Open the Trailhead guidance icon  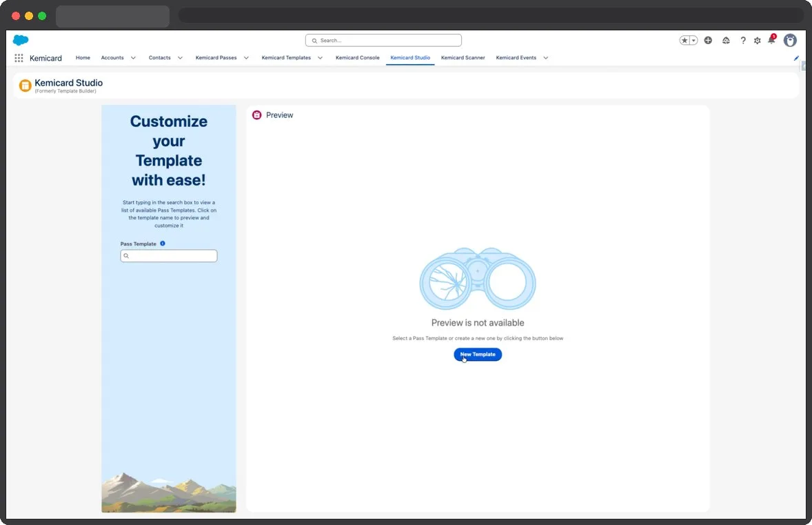[726, 41]
